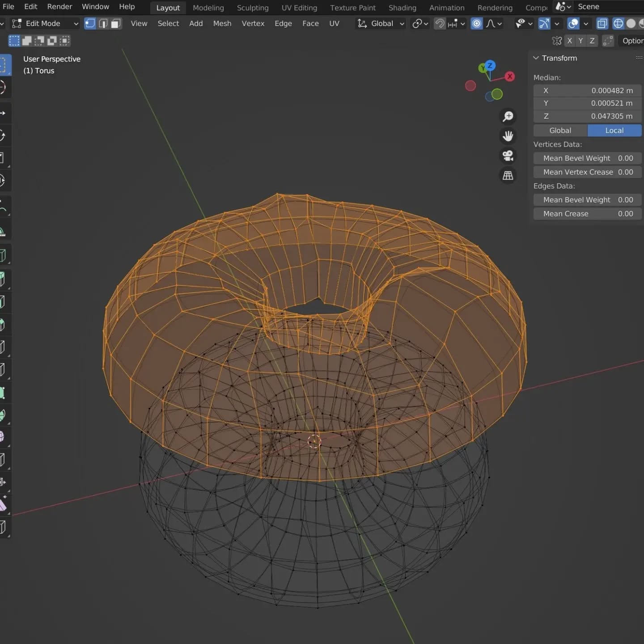Viewport: 644px width, 644px height.
Task: Open Global transform orientation dropdown
Action: pyautogui.click(x=381, y=24)
